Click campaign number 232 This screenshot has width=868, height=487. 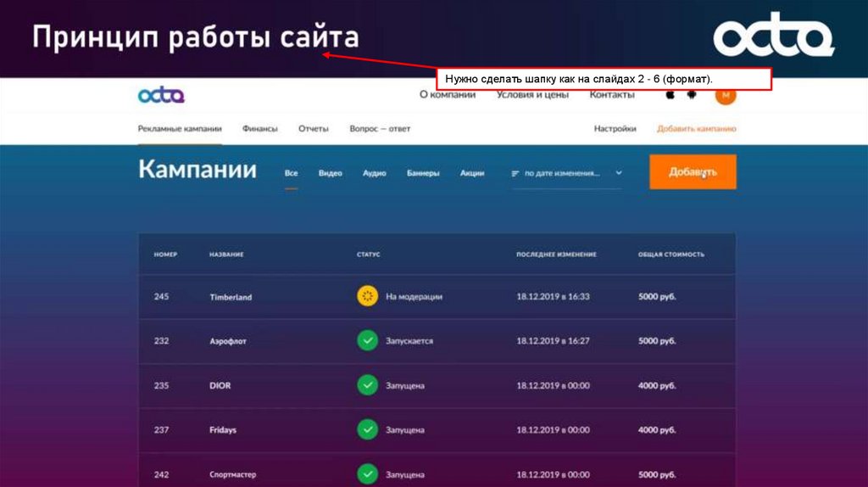coord(161,341)
